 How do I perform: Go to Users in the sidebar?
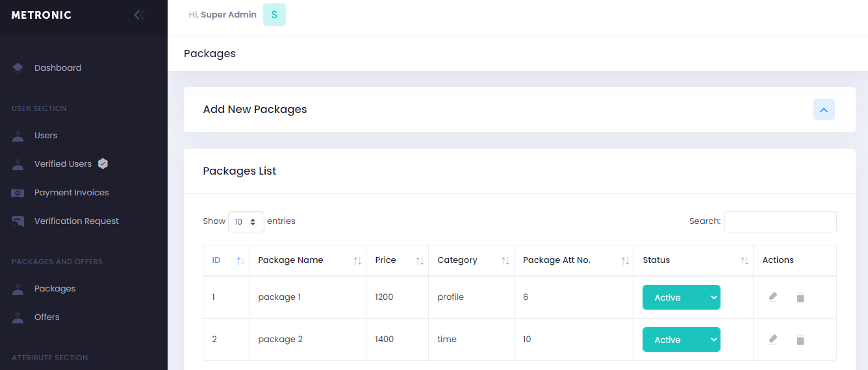click(x=45, y=136)
